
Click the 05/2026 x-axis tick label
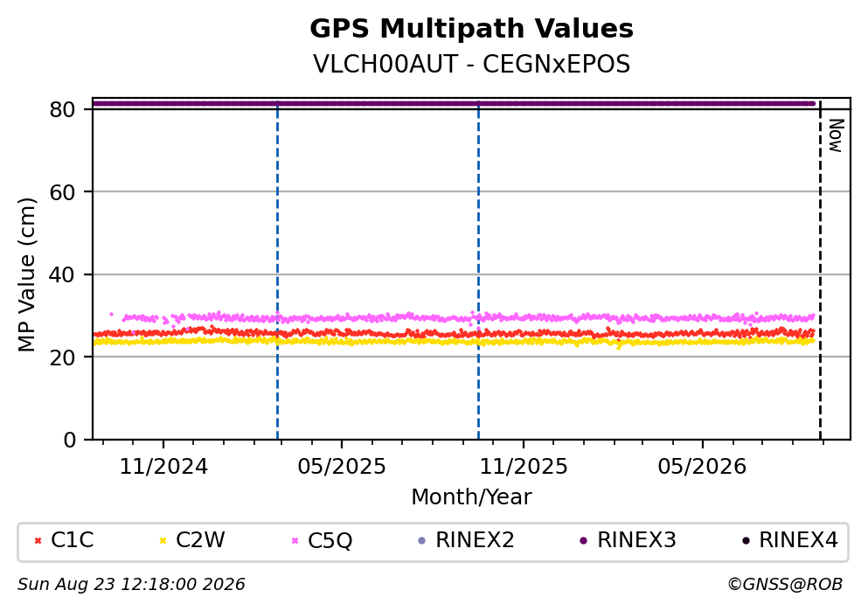[x=702, y=467]
